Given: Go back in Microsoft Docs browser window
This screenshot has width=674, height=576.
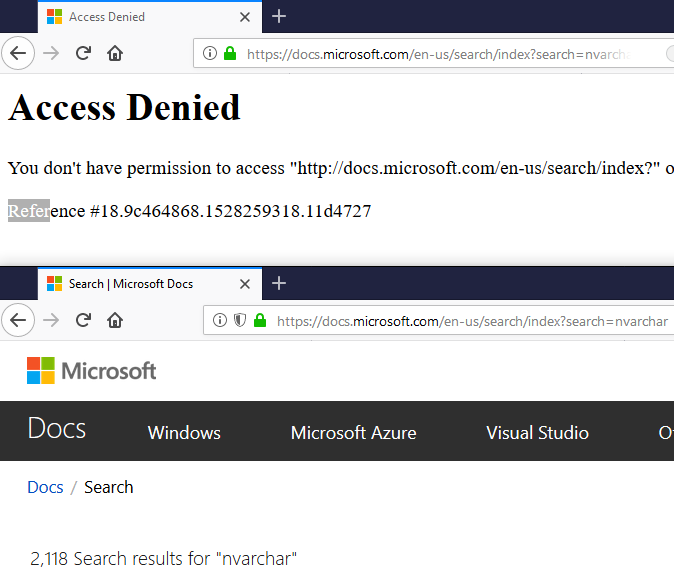Looking at the screenshot, I should (18, 320).
